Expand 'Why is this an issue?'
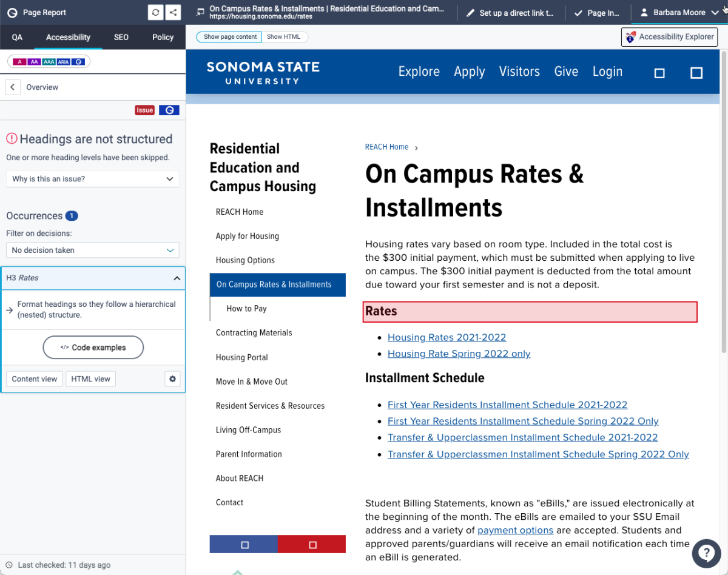 coord(93,179)
